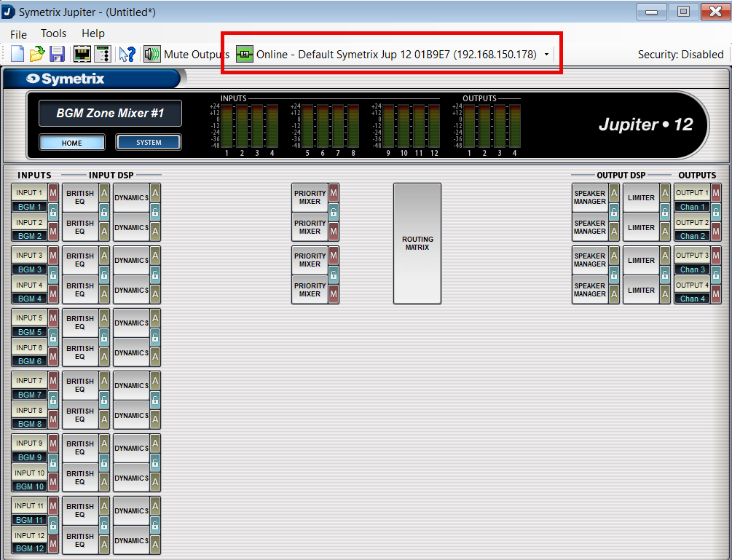Screen dimensions: 732x560
Task: Click the network connection toolbar icon
Action: click(x=82, y=54)
